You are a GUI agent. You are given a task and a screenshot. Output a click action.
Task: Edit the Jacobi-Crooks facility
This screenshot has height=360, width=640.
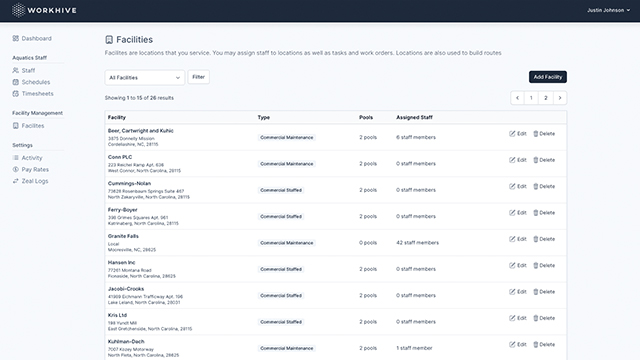point(518,291)
